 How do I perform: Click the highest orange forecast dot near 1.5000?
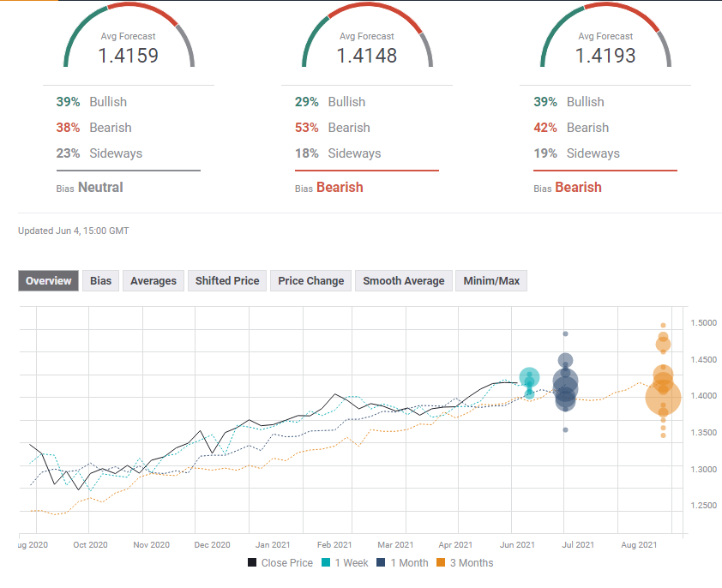click(x=663, y=325)
